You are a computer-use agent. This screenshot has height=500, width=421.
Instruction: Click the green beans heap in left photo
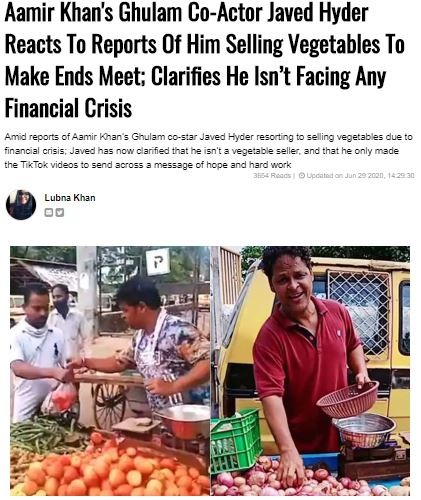[43, 435]
